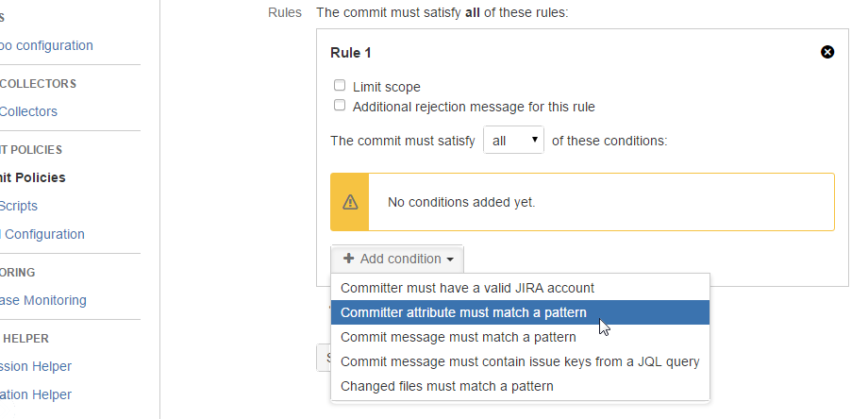Choose Changed files must match a pattern

coord(446,386)
